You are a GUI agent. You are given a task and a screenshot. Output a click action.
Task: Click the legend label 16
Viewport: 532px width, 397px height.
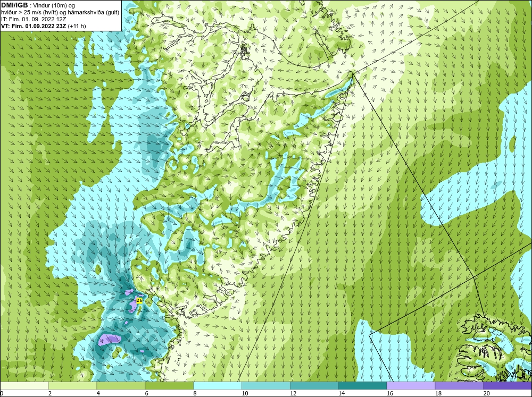coord(390,393)
